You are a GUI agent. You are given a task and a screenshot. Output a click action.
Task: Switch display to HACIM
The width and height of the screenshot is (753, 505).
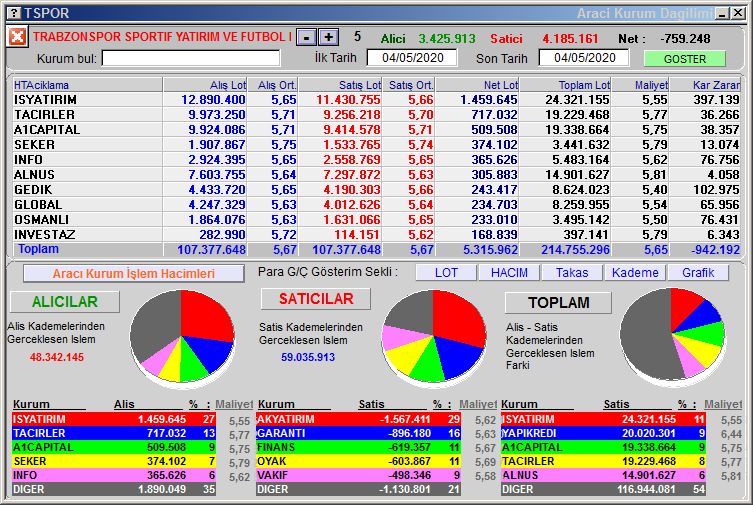click(x=509, y=273)
